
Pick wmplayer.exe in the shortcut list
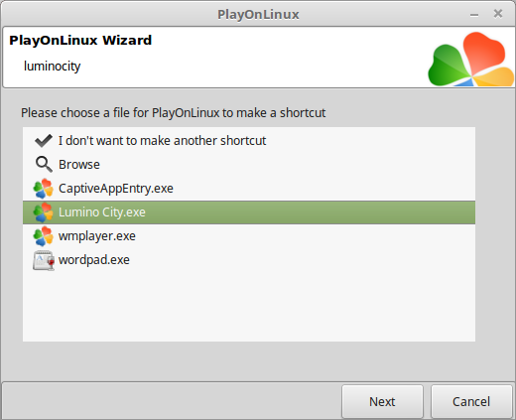coord(249,236)
